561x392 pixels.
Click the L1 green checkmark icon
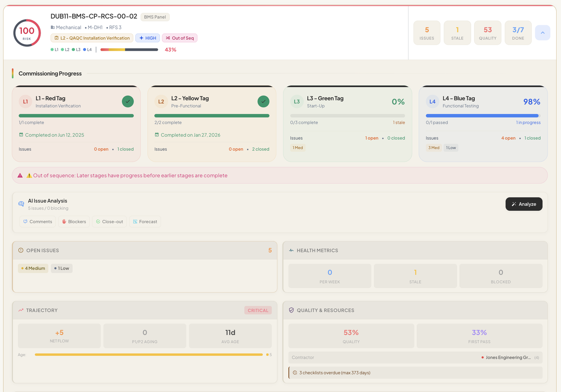pyautogui.click(x=128, y=102)
